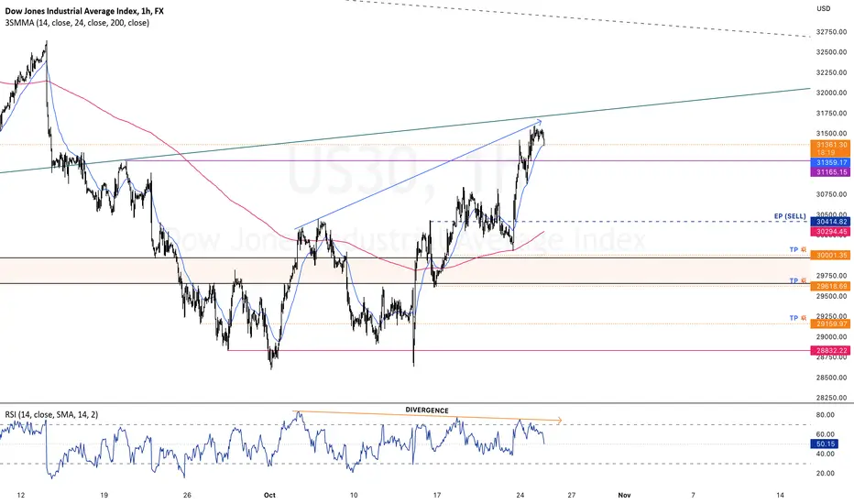Viewport: 854px width, 504px height.
Task: Click the orange 29618.69 target price label
Action: (830, 286)
